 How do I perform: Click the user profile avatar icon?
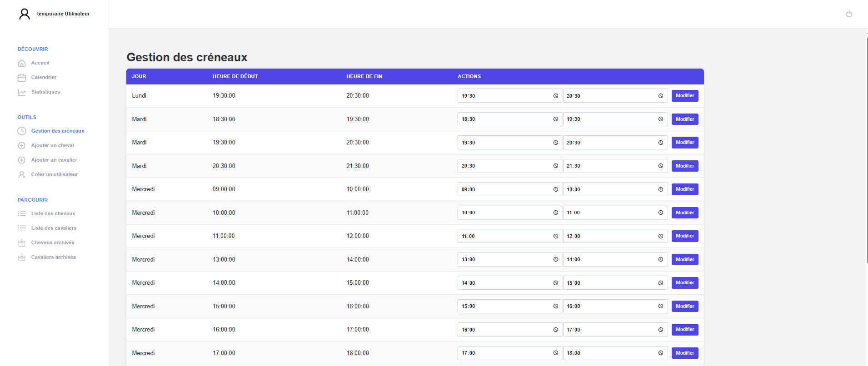click(x=25, y=14)
